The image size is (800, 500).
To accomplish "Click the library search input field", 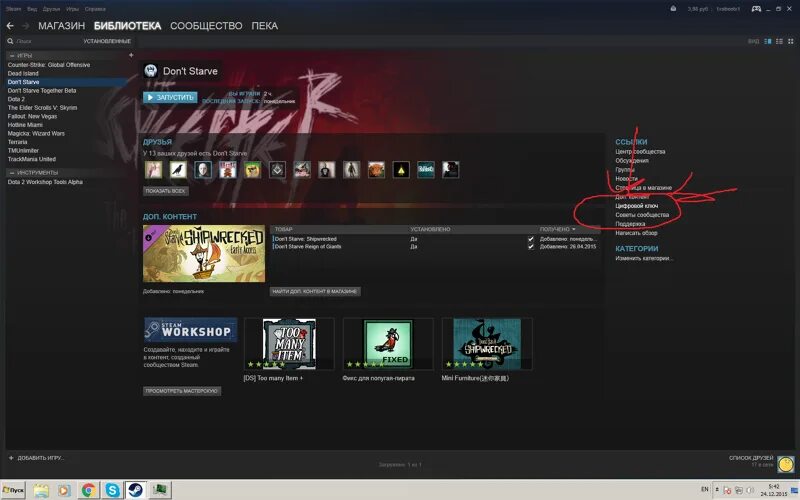I will pyautogui.click(x=46, y=41).
